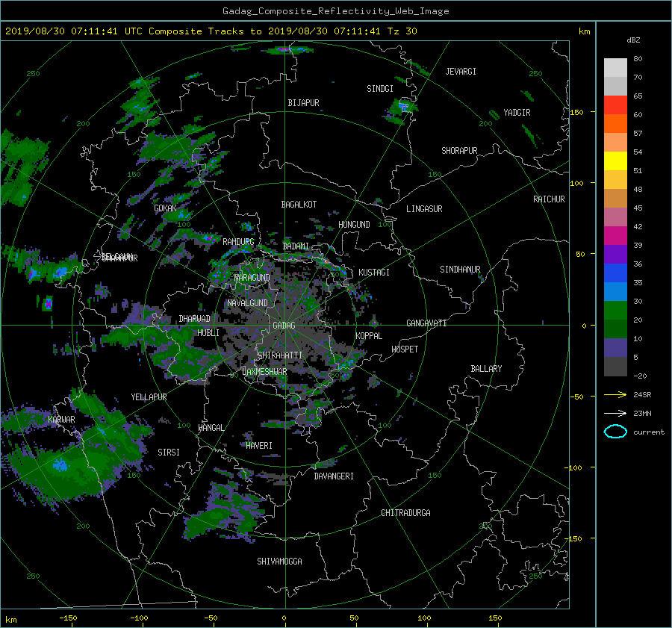Click the HOSPET city label
Image resolution: width=672 pixels, height=628 pixels.
405,349
